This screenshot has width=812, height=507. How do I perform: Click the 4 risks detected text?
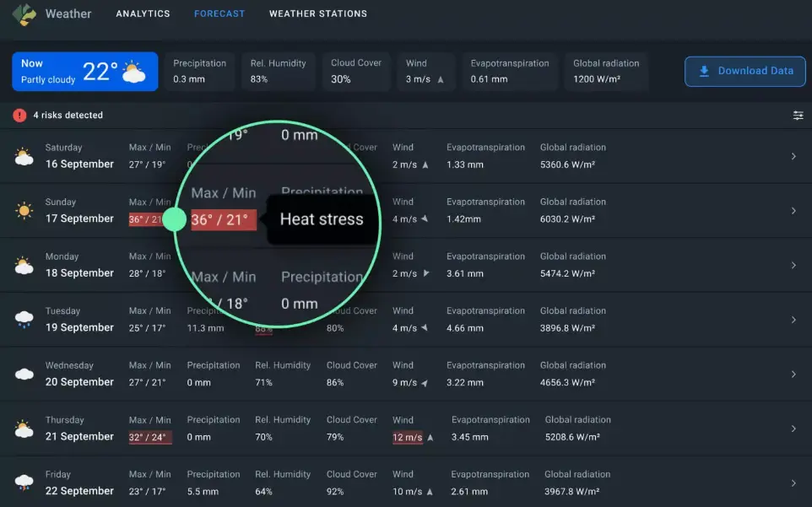(68, 116)
